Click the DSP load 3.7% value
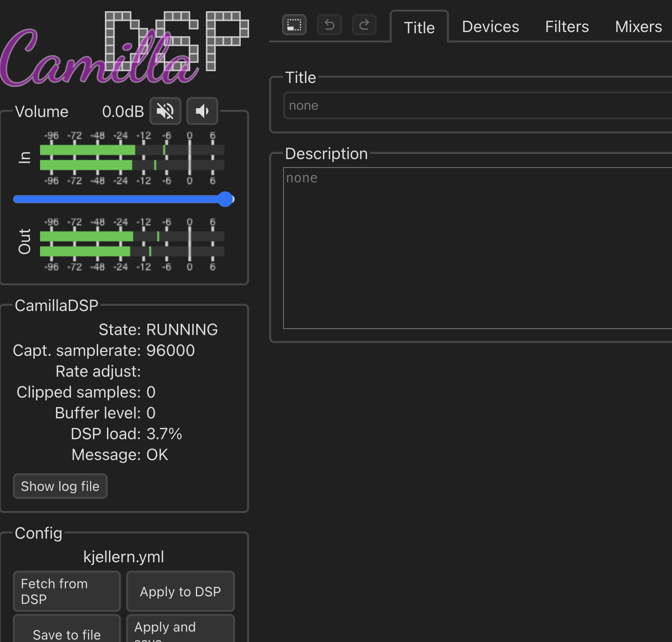The height and width of the screenshot is (642, 672). (164, 434)
